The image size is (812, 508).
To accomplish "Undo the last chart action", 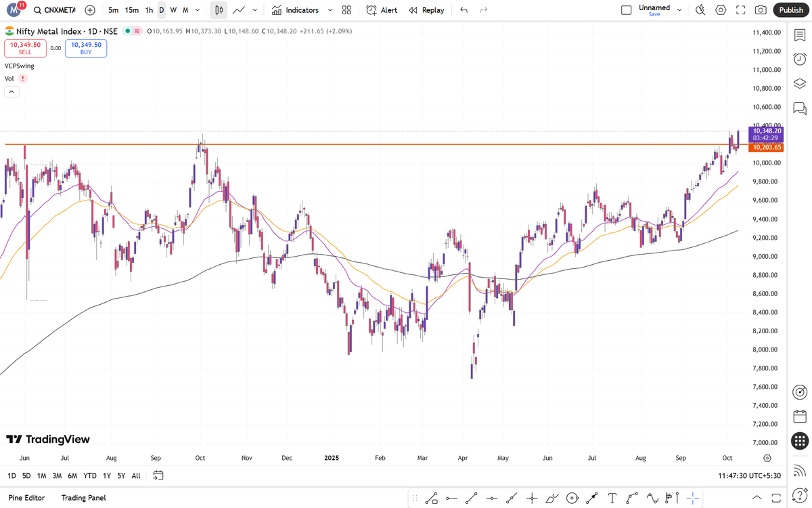I will click(x=464, y=10).
